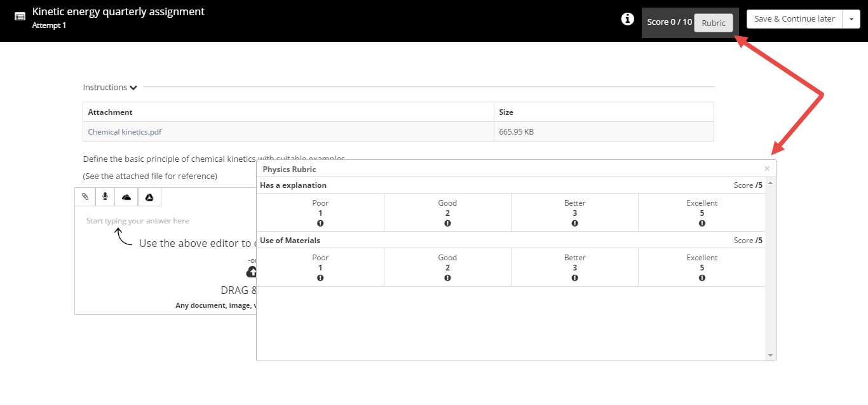Click the 'Use of Materials' criterion label

coord(290,241)
